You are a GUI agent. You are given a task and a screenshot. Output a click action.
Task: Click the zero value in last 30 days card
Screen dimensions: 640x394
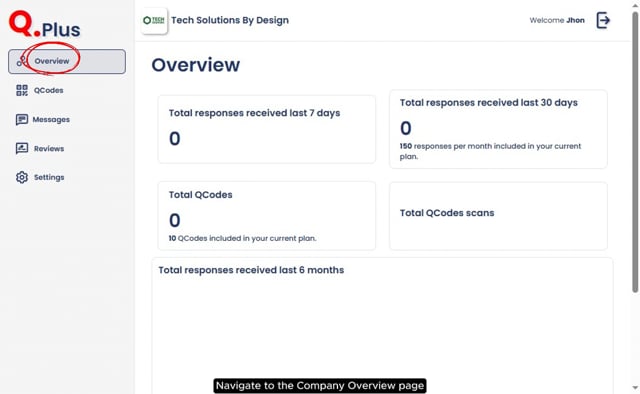tap(406, 128)
